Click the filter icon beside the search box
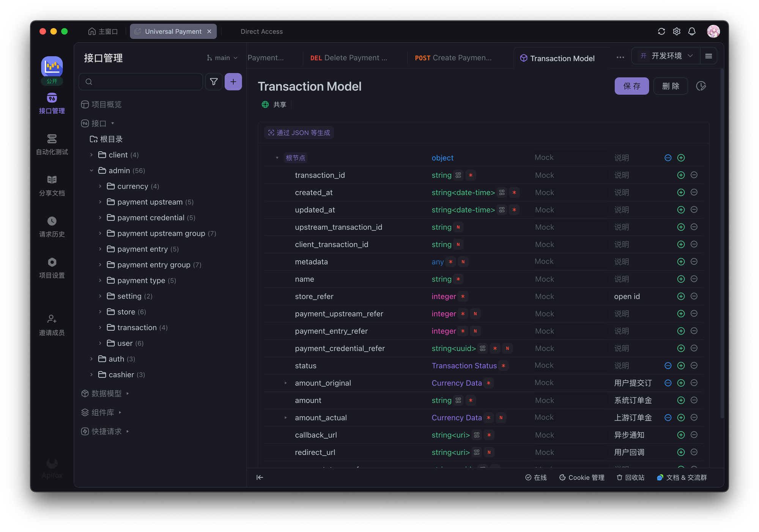Screen dimensions: 759x532 click(214, 81)
